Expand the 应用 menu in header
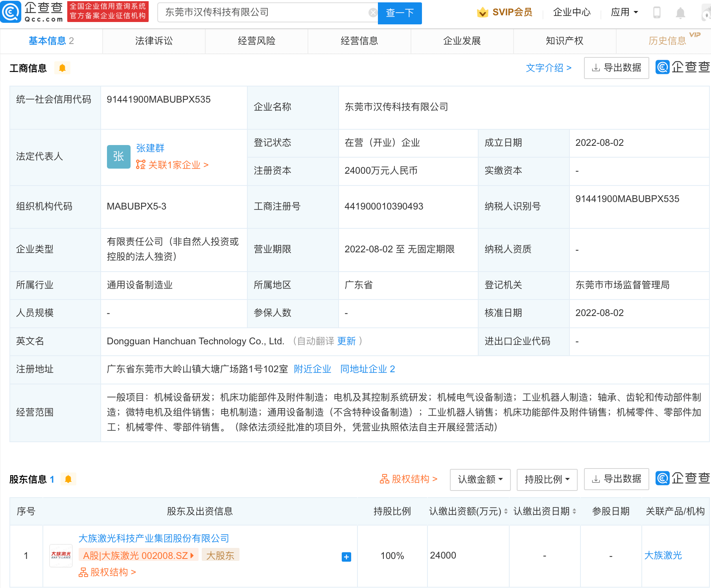The height and width of the screenshot is (588, 711). pos(624,13)
